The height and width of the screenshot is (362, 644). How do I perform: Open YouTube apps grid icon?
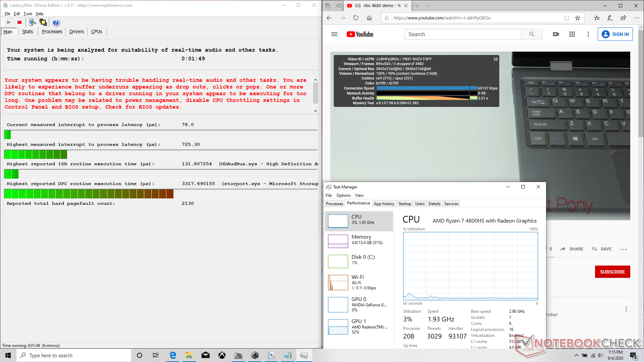tap(572, 34)
